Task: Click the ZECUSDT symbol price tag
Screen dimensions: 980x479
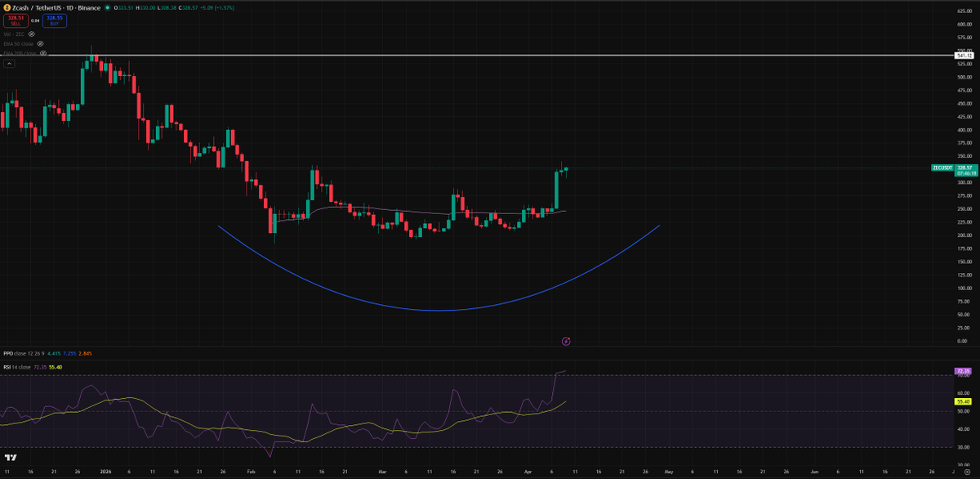Action: coord(942,167)
